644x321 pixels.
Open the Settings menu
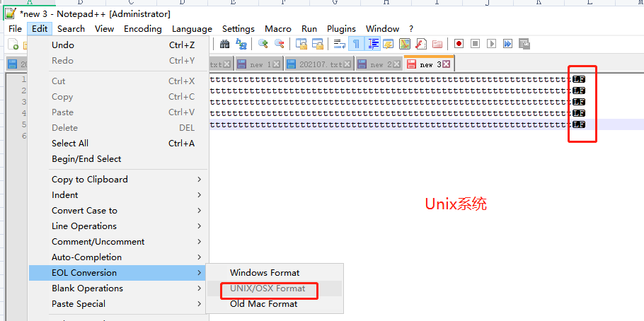pyautogui.click(x=238, y=29)
